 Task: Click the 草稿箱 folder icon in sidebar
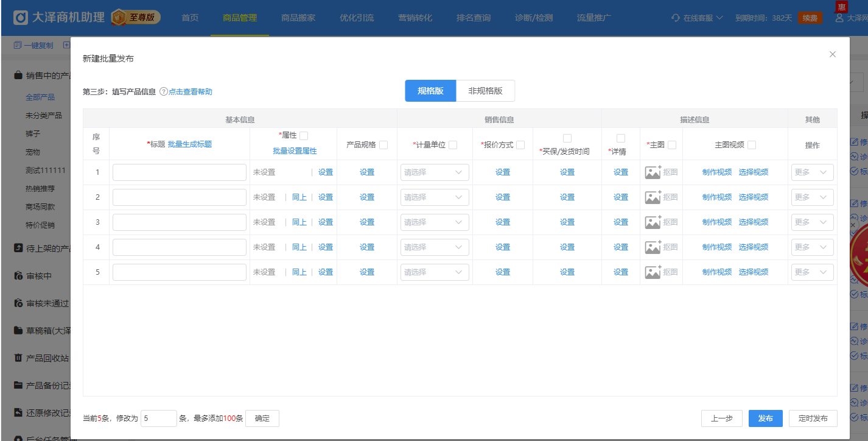18,331
